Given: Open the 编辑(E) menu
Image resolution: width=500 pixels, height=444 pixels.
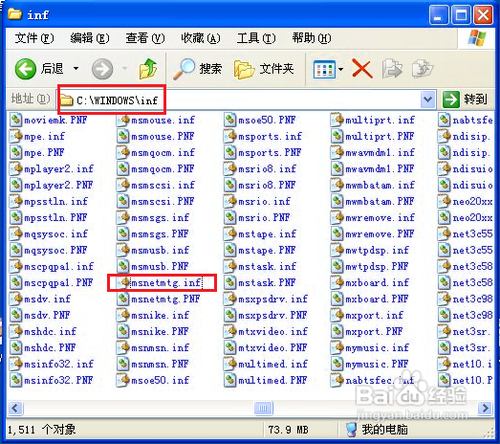Looking at the screenshot, I should (90, 38).
